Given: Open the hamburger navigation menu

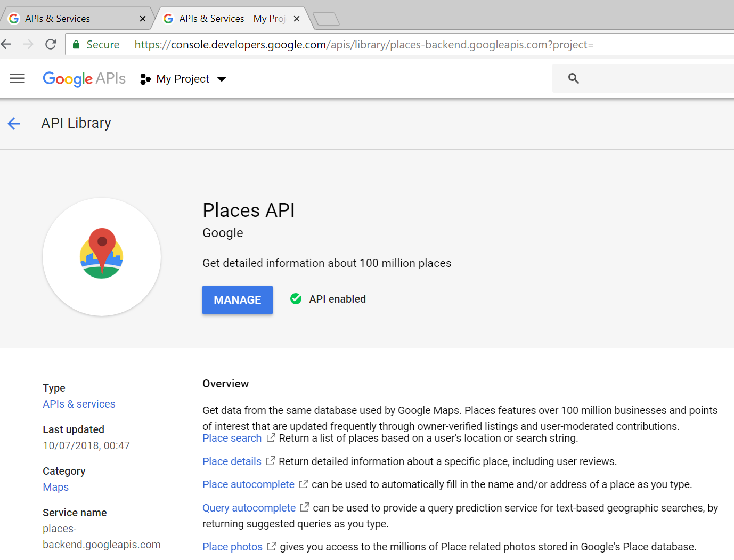Looking at the screenshot, I should pyautogui.click(x=17, y=79).
